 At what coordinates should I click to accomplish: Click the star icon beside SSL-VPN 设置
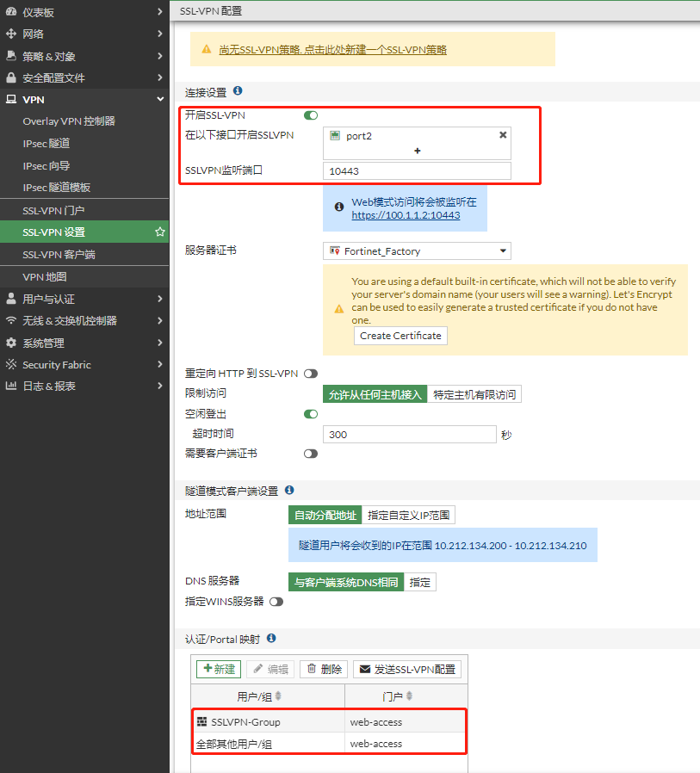[x=159, y=232]
